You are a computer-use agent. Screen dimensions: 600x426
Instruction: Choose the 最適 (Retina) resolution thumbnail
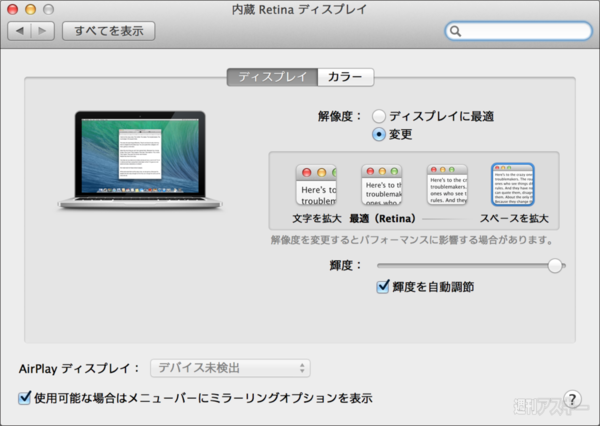point(382,185)
